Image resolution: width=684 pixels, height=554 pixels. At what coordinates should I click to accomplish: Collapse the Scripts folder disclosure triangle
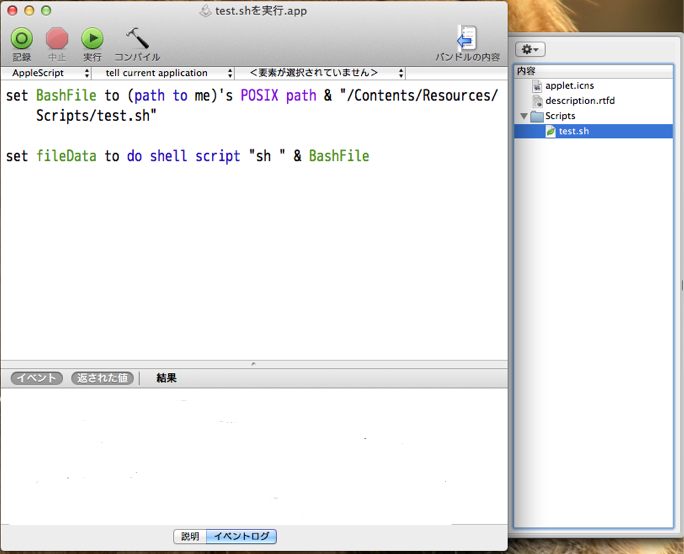click(524, 116)
